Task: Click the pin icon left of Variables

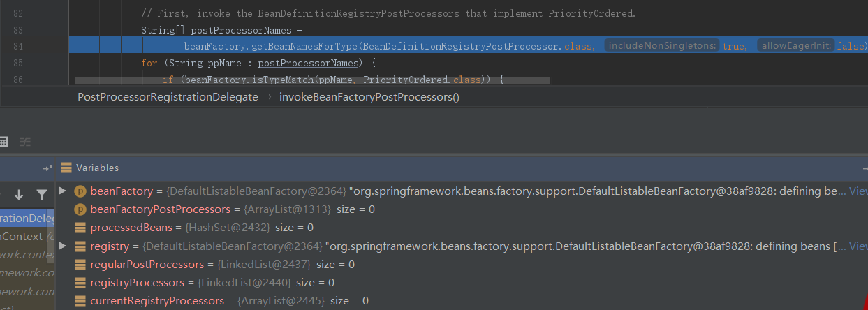Action: tap(47, 168)
